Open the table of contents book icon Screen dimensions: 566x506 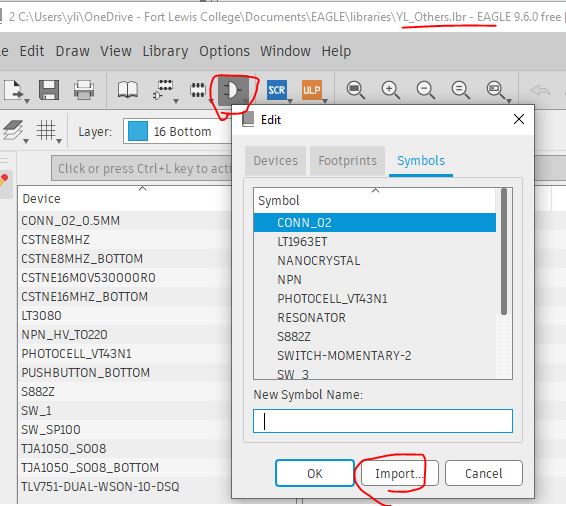(x=128, y=90)
